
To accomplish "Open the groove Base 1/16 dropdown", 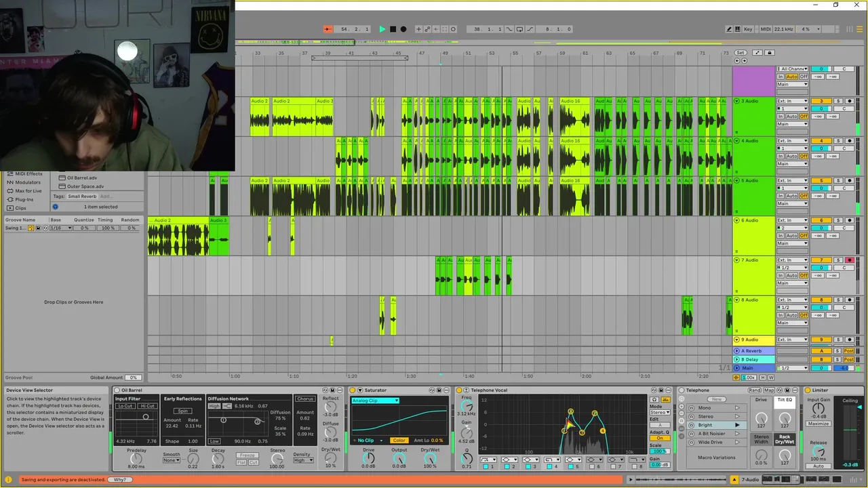I will coord(61,228).
